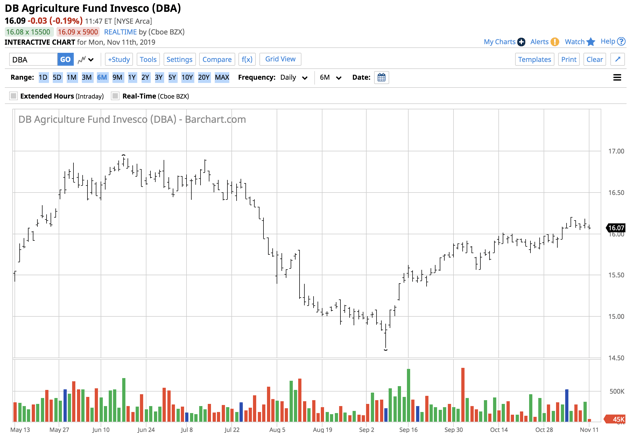This screenshot has width=640, height=433.
Task: Select the 2Y range
Action: pos(145,78)
